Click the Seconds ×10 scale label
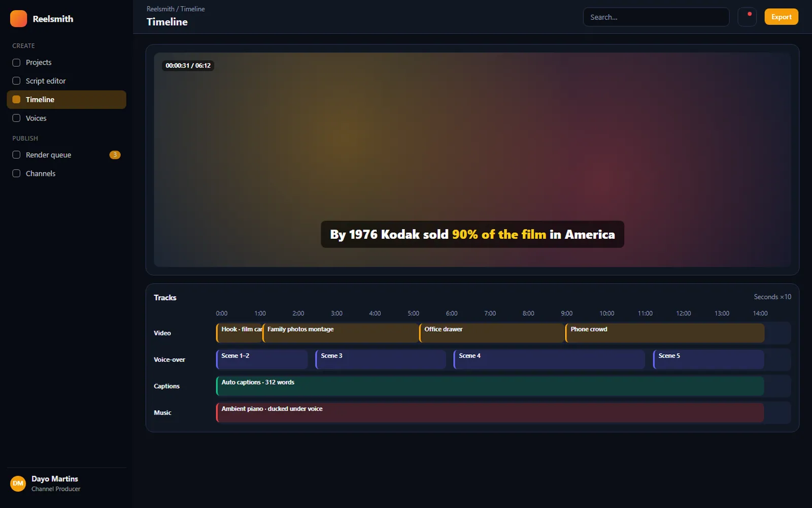The height and width of the screenshot is (508, 812). (772, 297)
